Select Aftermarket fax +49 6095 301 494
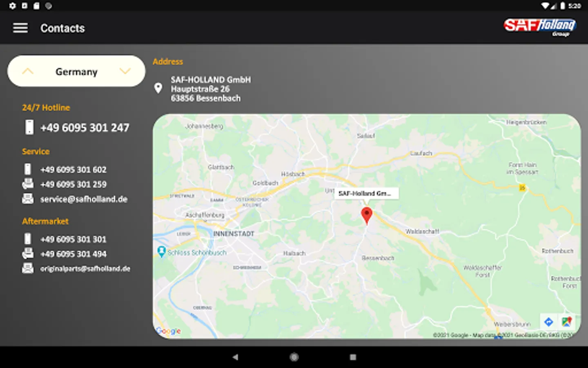The image size is (588, 368). click(x=73, y=254)
